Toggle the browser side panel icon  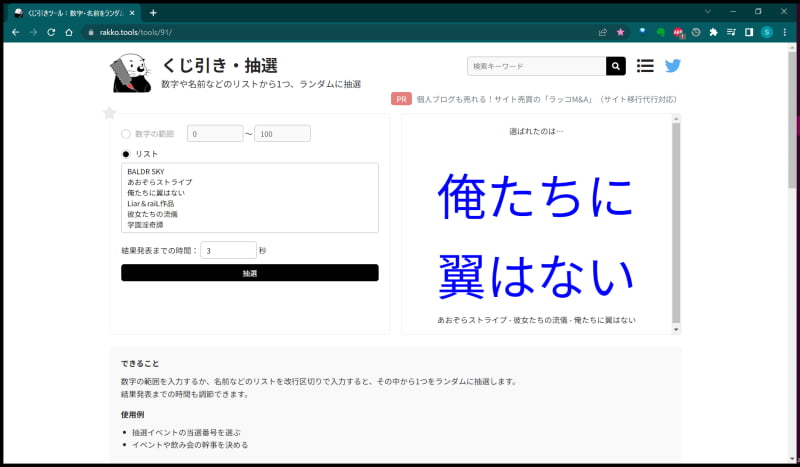tap(749, 32)
